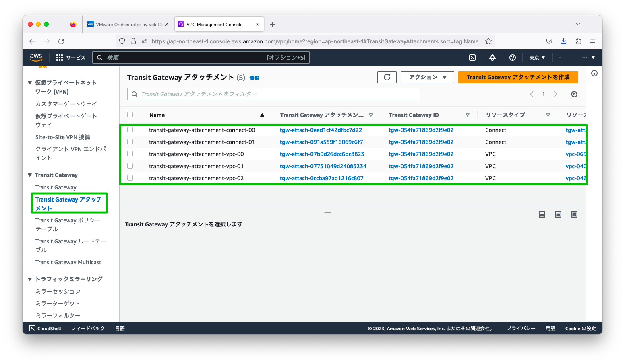The width and height of the screenshot is (625, 364).
Task: Open the notifications bell icon
Action: pos(493,58)
